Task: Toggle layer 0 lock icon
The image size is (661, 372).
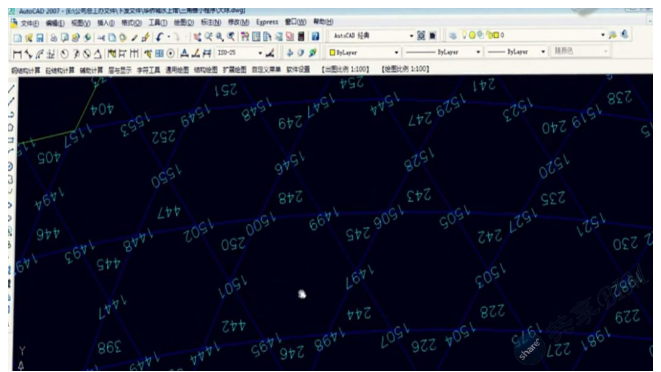Action: point(489,35)
